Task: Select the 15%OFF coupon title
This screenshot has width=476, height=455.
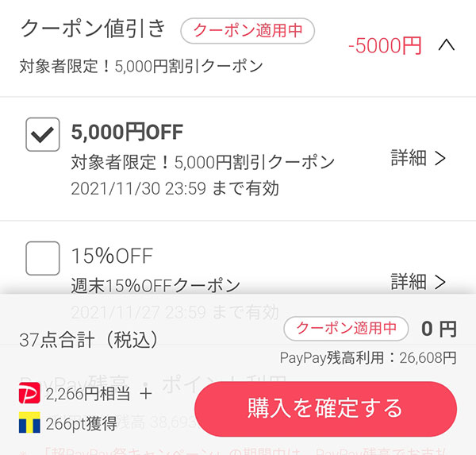Action: 112,256
